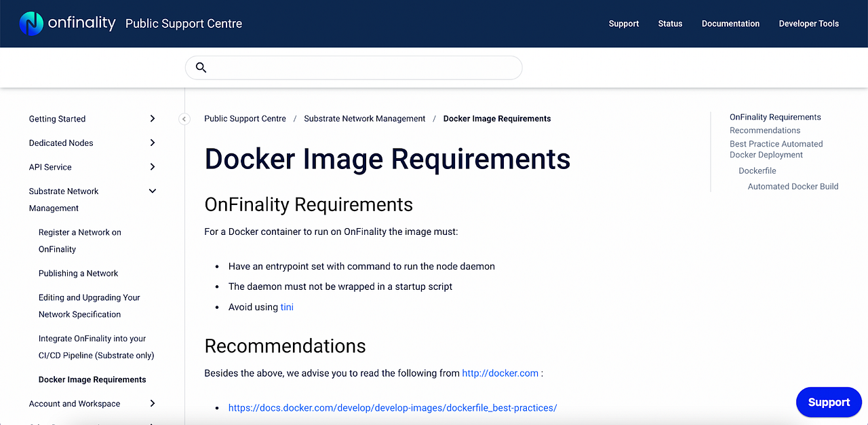Go to Public Support Centre breadcrumb
The image size is (868, 425).
tap(245, 118)
